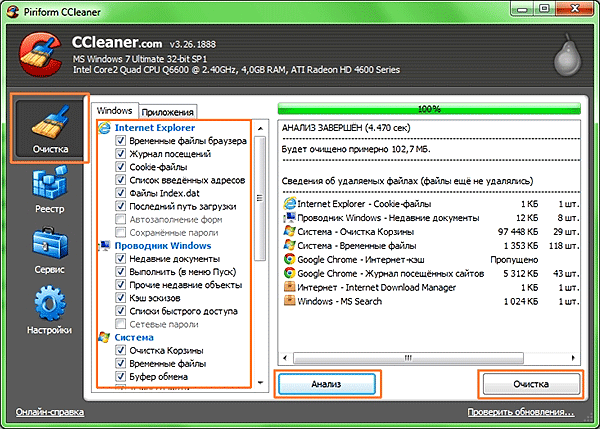Click the Анализ button
Screen dimensions: 600x429
click(x=327, y=384)
